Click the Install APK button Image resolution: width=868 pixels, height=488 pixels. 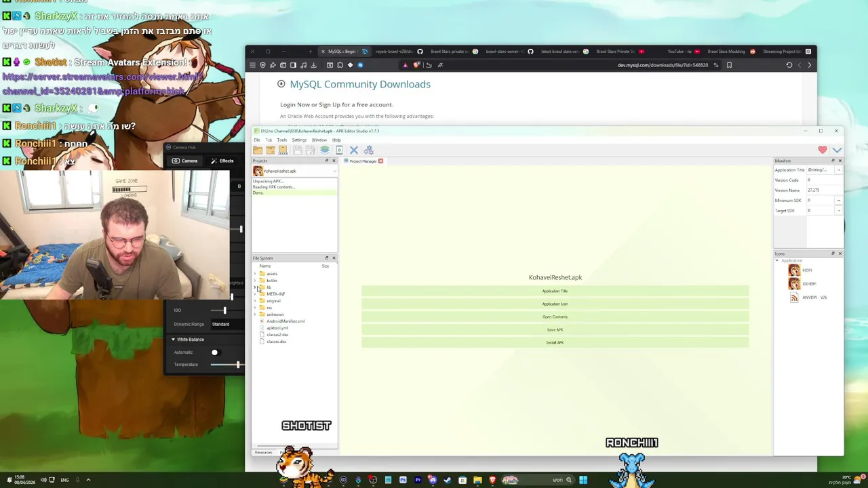point(555,343)
